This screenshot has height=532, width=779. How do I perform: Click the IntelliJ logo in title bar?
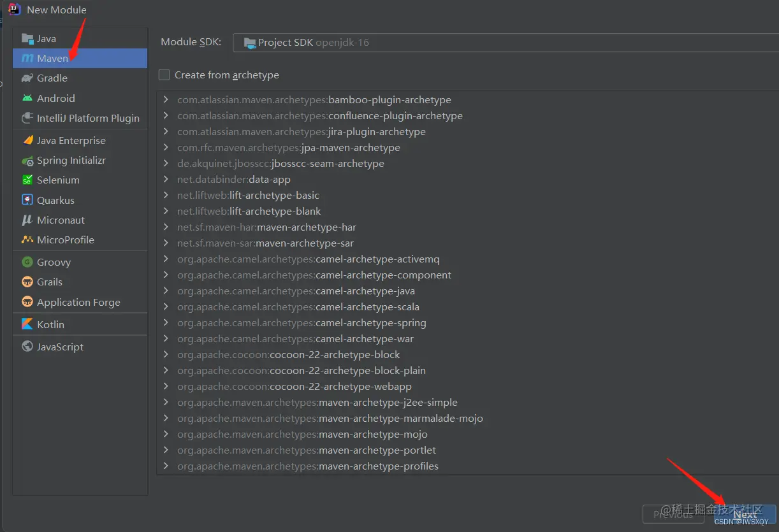(x=15, y=10)
